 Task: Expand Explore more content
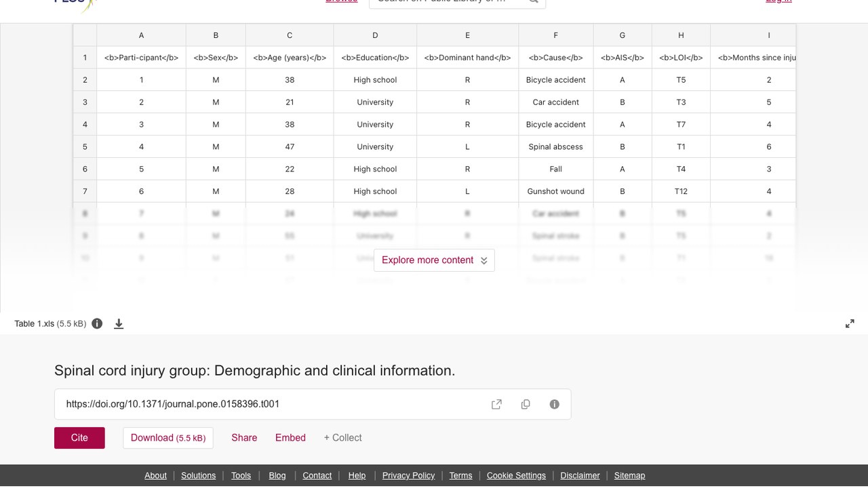pos(434,260)
